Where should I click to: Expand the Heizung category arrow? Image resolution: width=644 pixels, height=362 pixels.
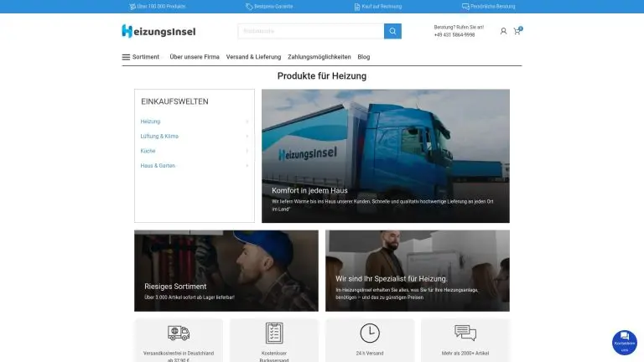click(247, 122)
